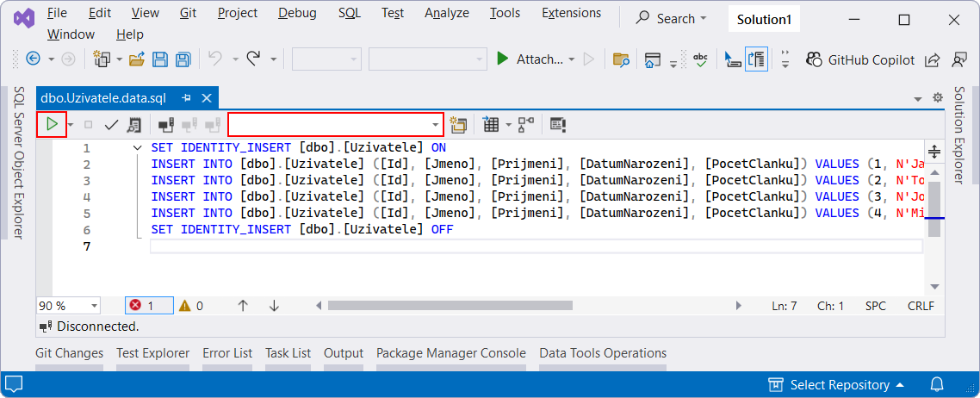
Task: Click the estimated execution plan icon
Action: click(x=133, y=125)
